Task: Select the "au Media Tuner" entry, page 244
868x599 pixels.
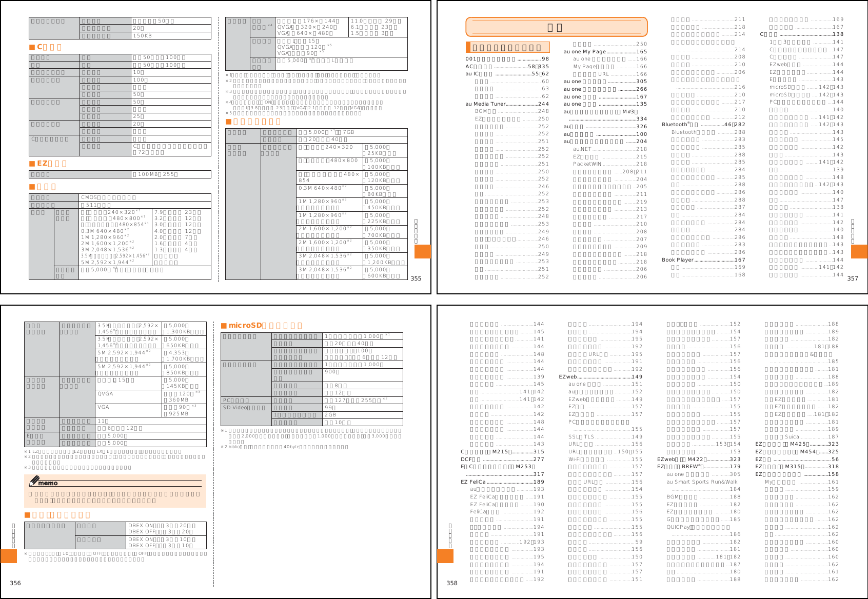Action: tap(507, 104)
